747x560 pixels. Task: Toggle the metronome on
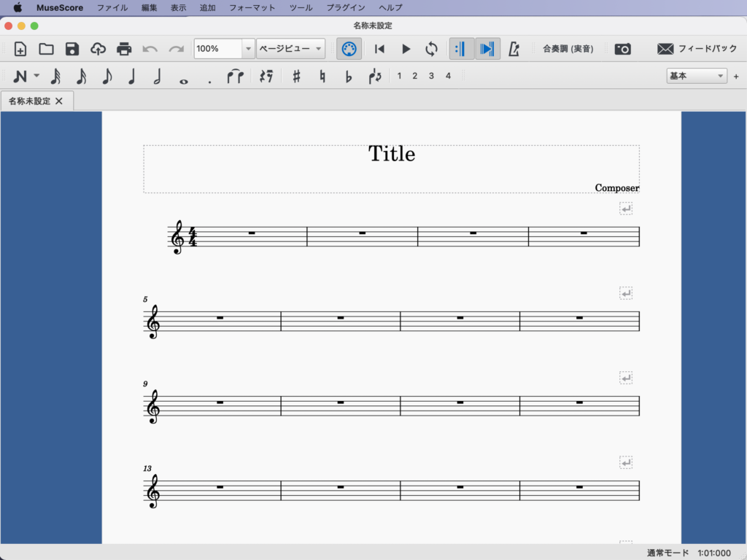click(514, 49)
